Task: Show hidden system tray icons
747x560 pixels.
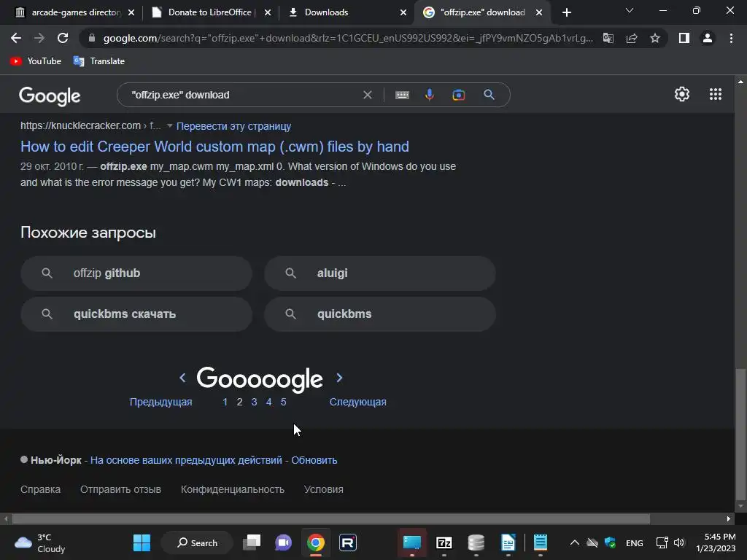Action: [x=575, y=542]
